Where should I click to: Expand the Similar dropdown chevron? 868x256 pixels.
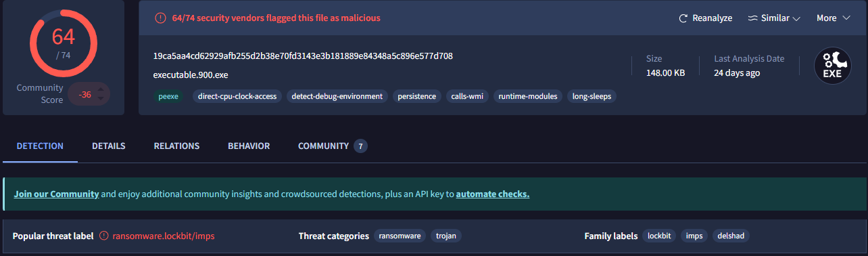coord(796,18)
